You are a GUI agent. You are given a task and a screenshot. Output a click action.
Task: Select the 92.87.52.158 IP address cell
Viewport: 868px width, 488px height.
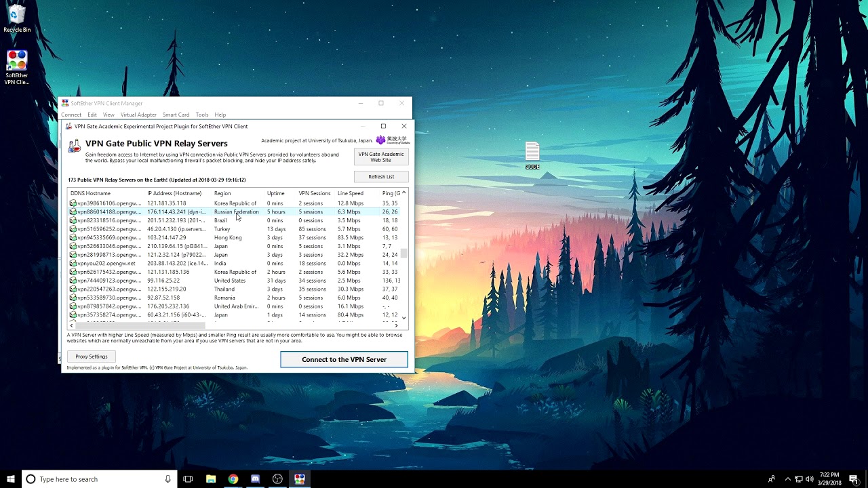(163, 298)
